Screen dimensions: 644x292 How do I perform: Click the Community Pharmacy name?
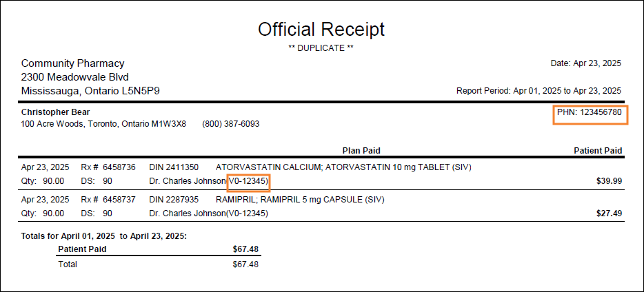(x=72, y=63)
